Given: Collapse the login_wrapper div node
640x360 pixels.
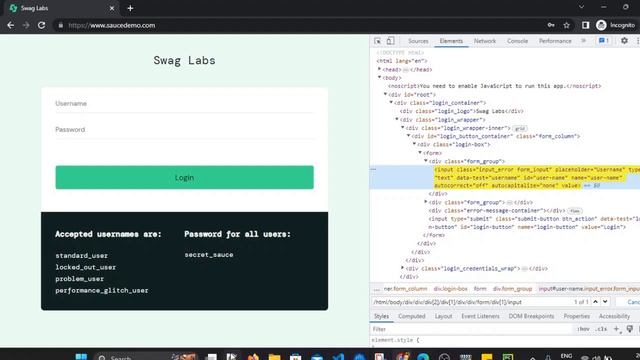Looking at the screenshot, I should [x=397, y=119].
